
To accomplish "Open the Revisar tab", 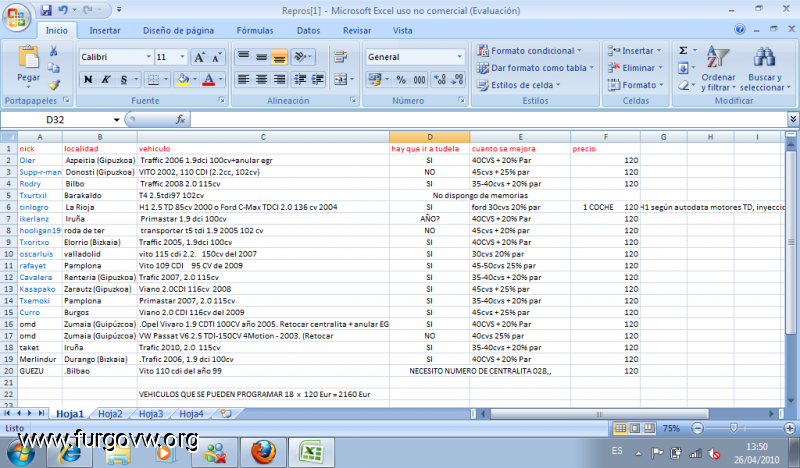I will 357,31.
